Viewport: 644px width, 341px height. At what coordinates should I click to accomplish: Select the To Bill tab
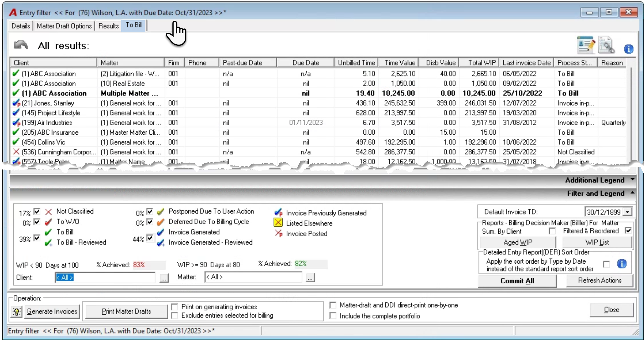click(x=134, y=25)
